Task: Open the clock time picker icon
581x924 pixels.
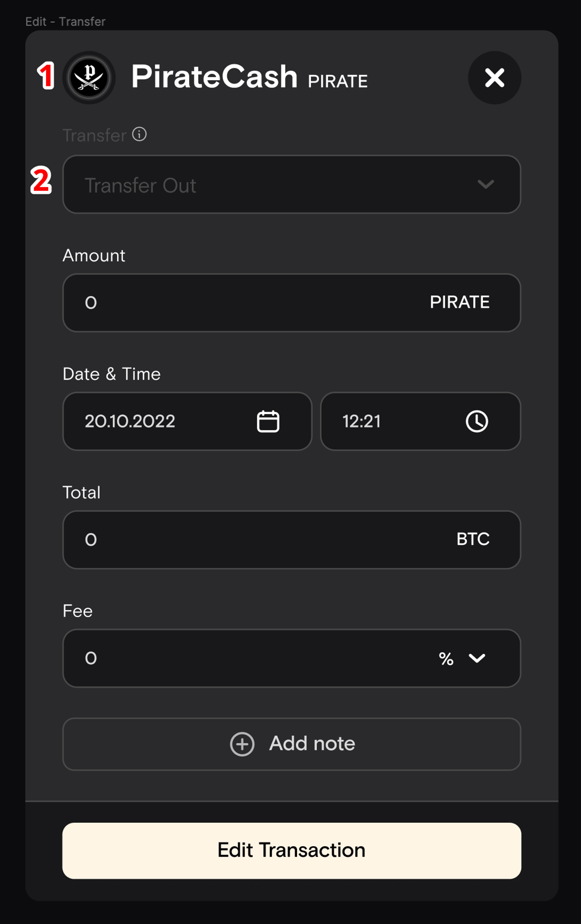Action: click(477, 421)
